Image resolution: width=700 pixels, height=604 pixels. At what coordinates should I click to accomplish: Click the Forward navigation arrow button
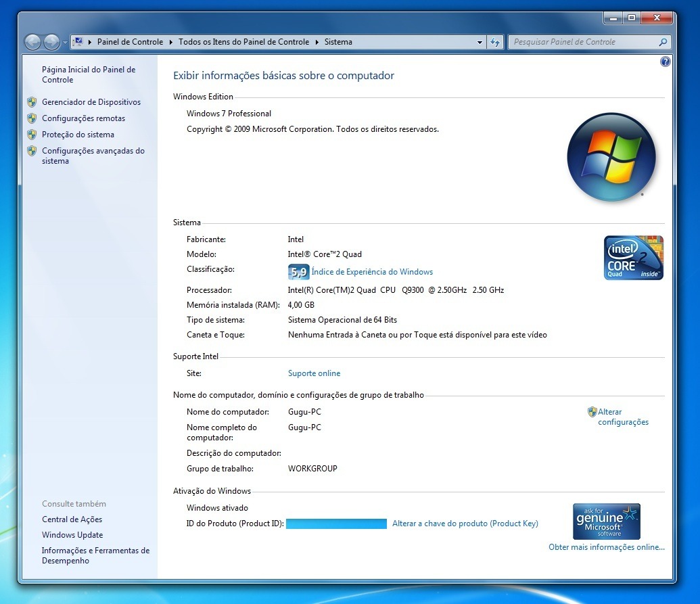point(52,42)
